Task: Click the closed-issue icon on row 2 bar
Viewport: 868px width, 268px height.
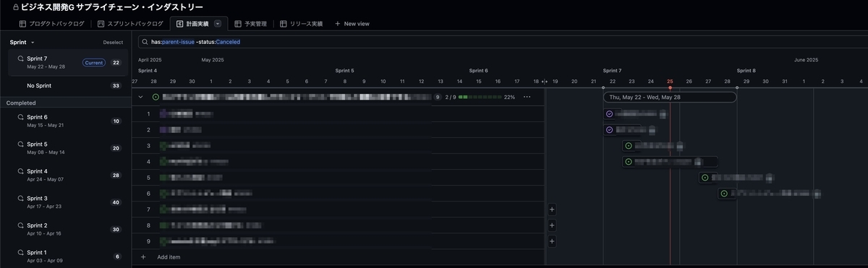Action: (609, 130)
